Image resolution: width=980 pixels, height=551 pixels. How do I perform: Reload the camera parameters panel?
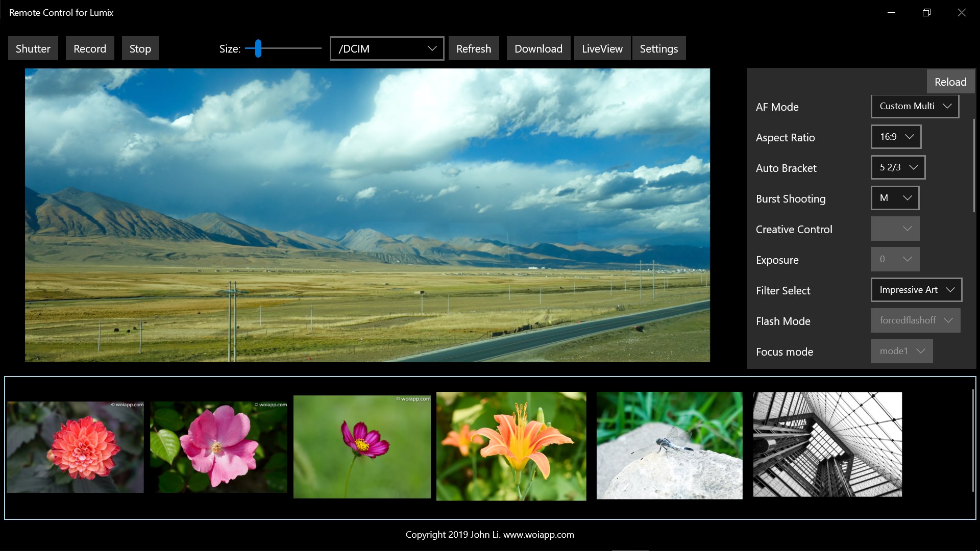coord(950,81)
